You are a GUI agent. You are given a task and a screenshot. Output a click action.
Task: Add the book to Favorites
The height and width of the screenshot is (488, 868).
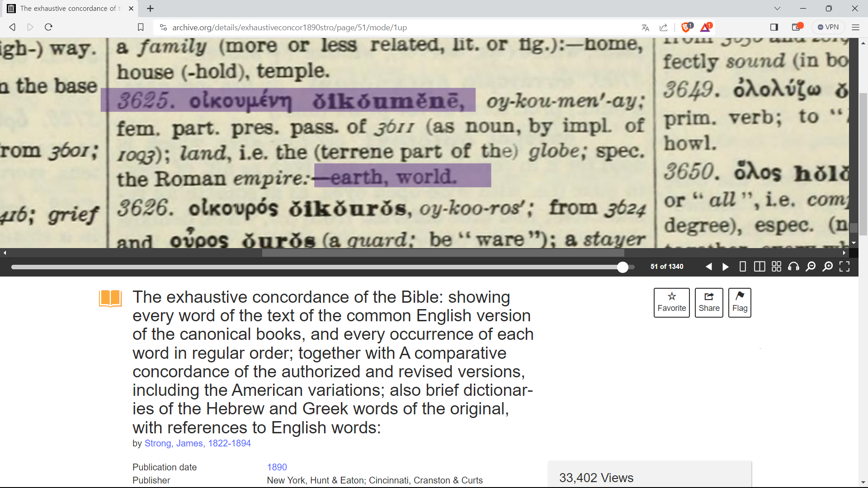(x=671, y=302)
